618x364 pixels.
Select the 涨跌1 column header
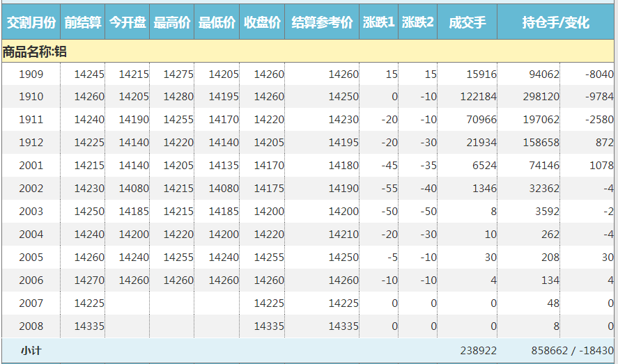point(379,22)
